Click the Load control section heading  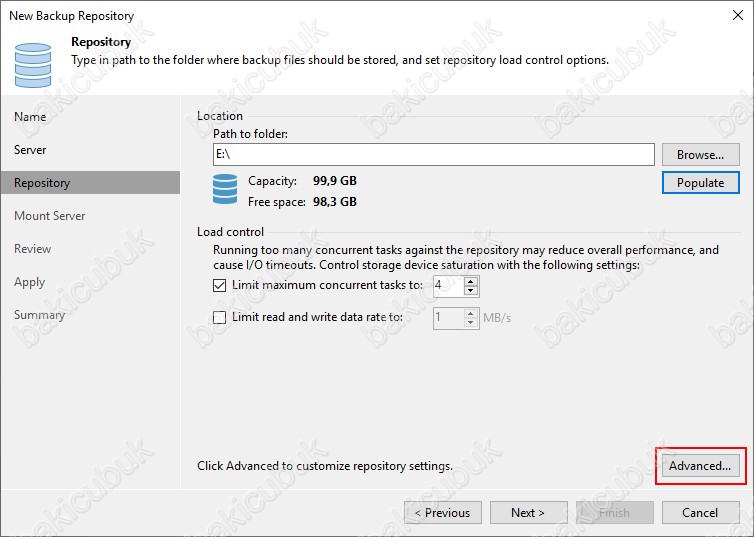[230, 232]
